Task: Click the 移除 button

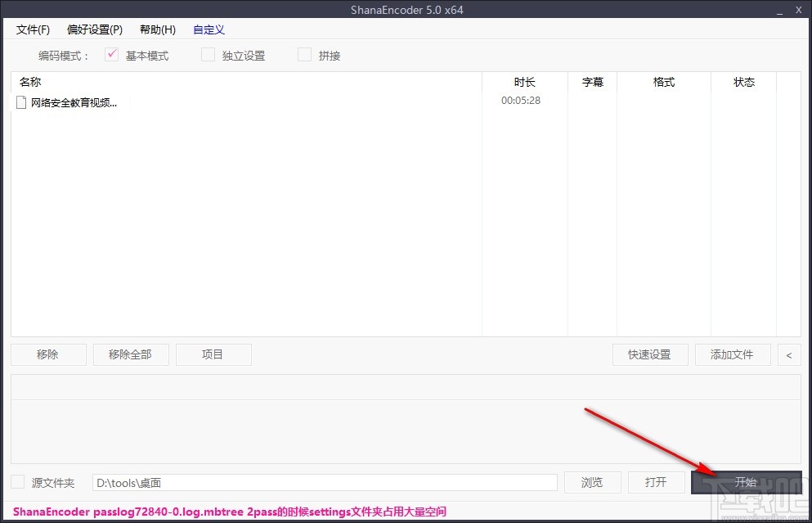Action: 48,354
